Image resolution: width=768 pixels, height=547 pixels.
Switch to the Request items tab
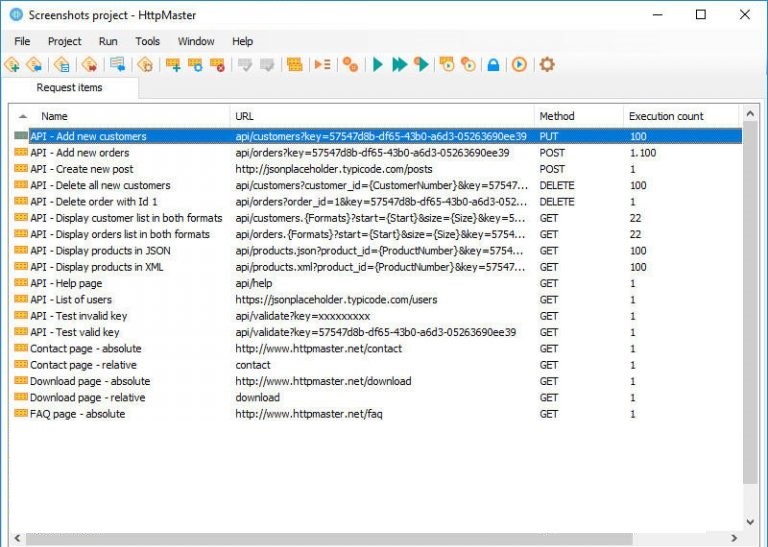click(x=70, y=88)
